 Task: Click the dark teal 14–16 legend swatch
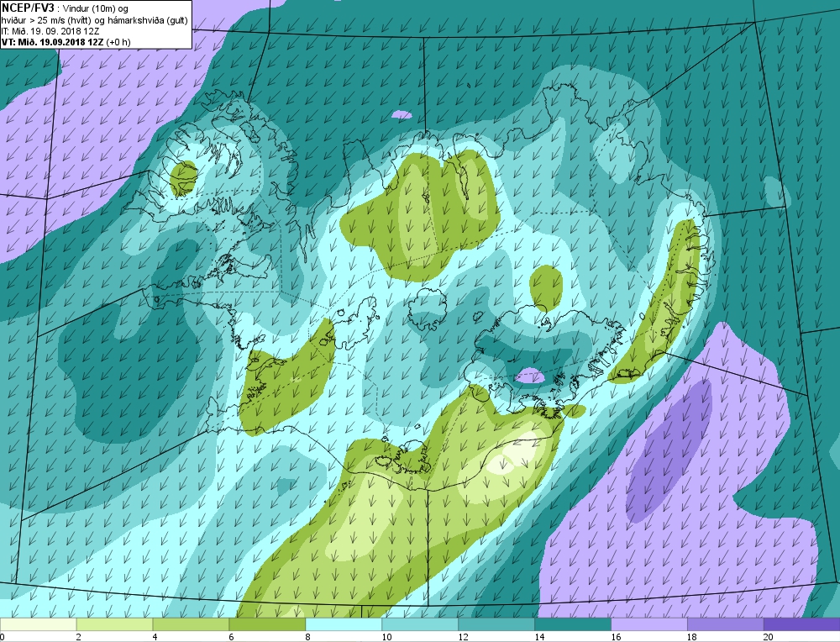coord(573,625)
